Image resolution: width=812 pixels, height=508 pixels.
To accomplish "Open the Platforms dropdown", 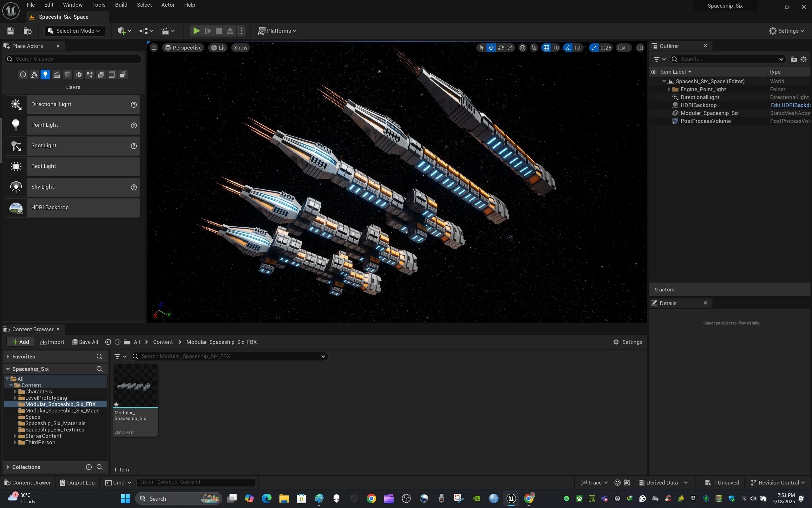I will click(277, 31).
